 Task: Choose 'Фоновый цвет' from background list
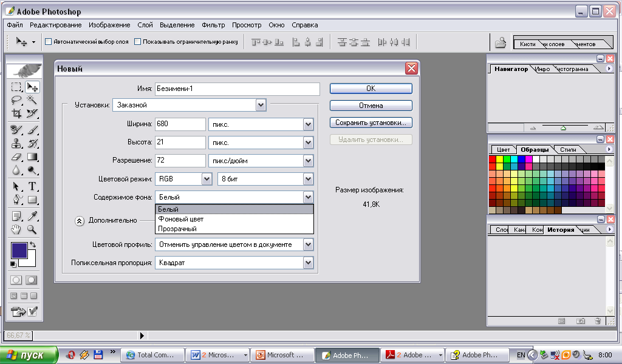(x=234, y=219)
